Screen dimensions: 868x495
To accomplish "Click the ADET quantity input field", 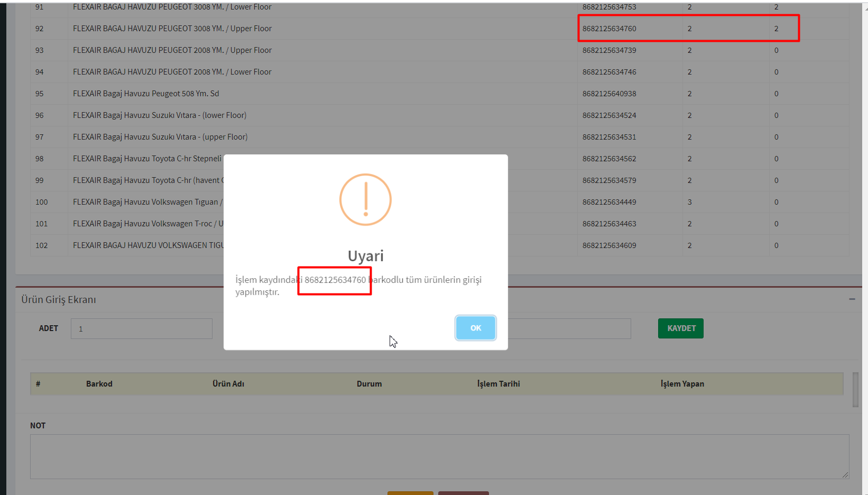I will [142, 328].
